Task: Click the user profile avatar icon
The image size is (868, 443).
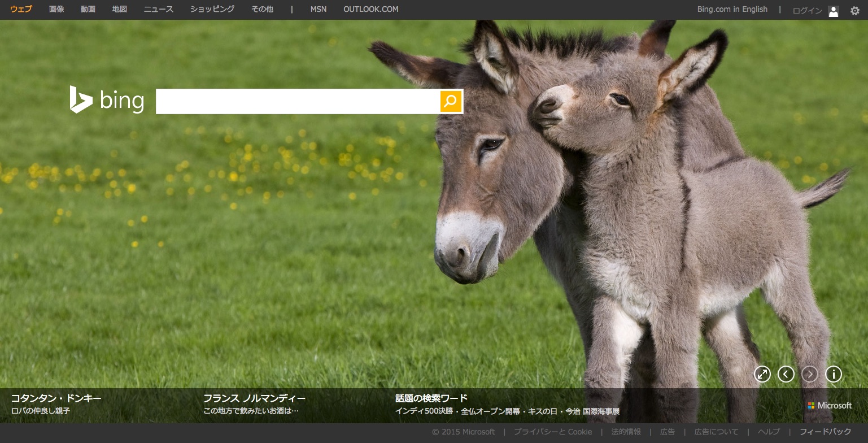Action: tap(834, 11)
